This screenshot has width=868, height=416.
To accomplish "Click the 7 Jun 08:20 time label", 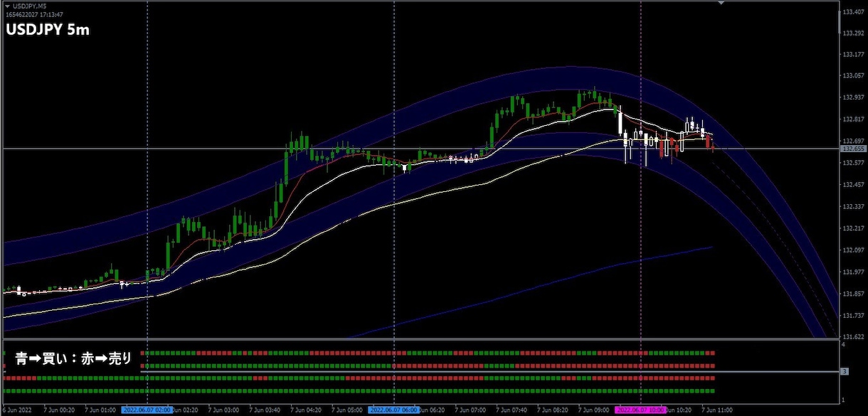I will tap(553, 410).
